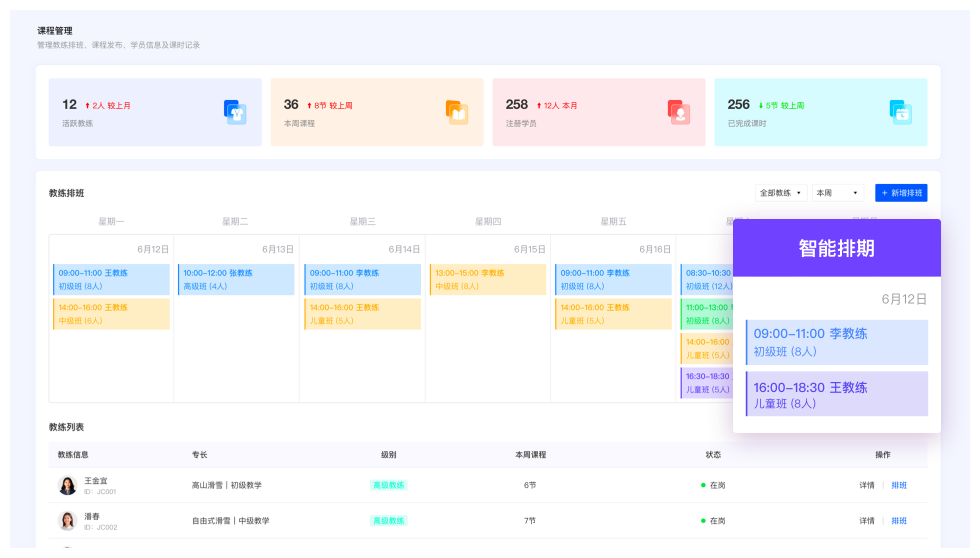Open 详情 details for 王金宜
Screen dimensions: 980x558
pos(866,485)
